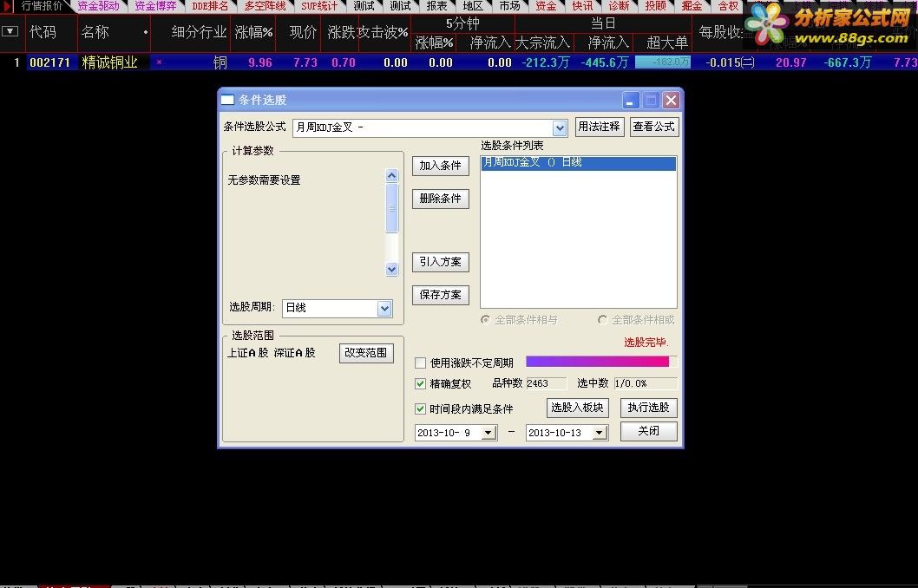
Task: Click the 条件选股 dialog title icon
Action: tap(227, 100)
